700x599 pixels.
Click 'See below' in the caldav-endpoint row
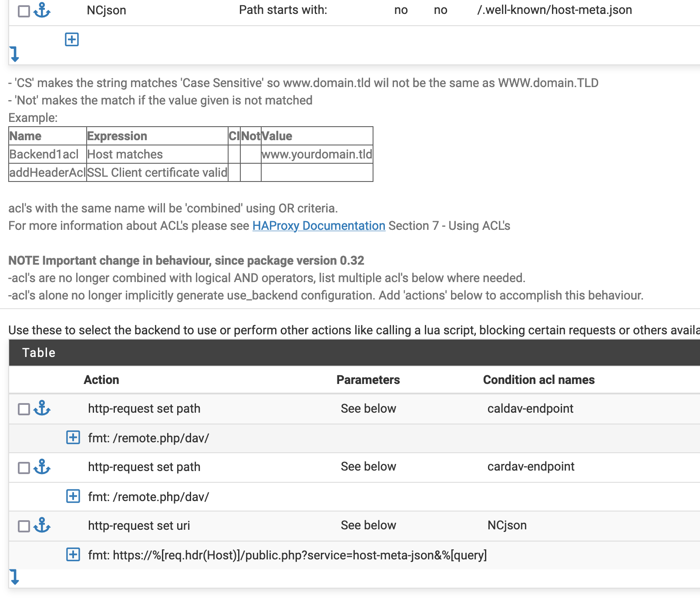(x=368, y=408)
